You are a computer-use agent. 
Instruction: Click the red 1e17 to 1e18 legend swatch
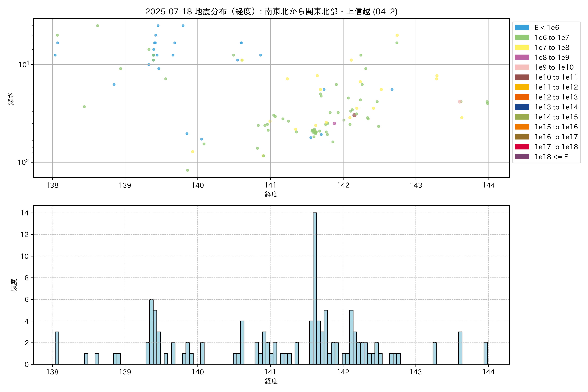[x=522, y=147]
